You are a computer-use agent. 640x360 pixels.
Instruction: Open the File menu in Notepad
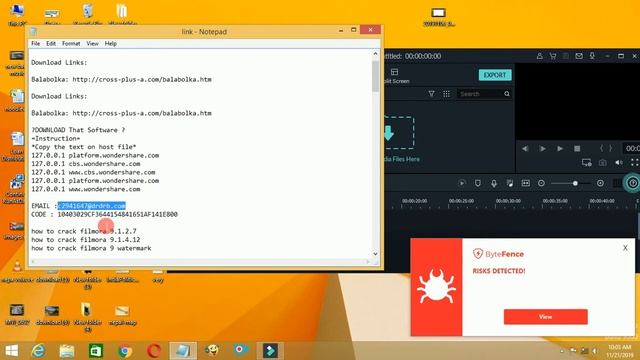point(36,43)
